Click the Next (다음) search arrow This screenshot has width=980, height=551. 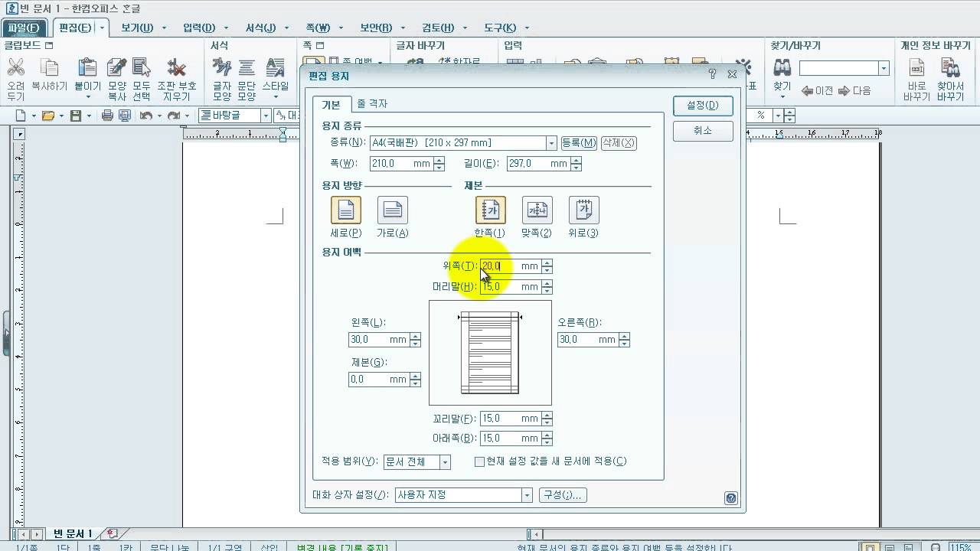pyautogui.click(x=854, y=90)
